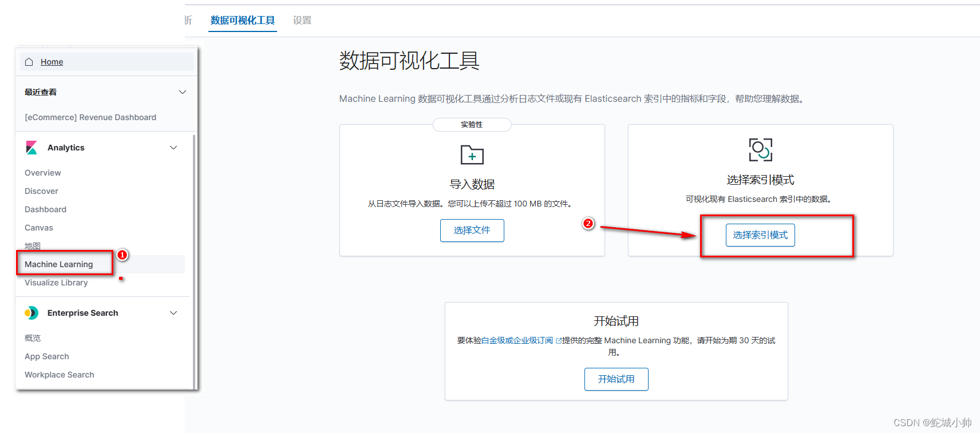Collapse the Analytics section chevron

point(173,148)
